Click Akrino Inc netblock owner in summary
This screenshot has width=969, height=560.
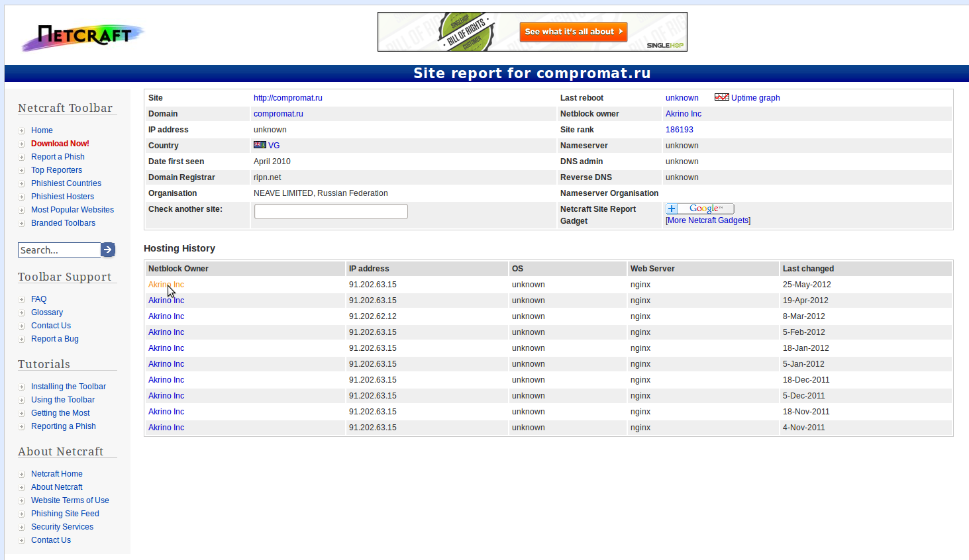click(x=684, y=114)
